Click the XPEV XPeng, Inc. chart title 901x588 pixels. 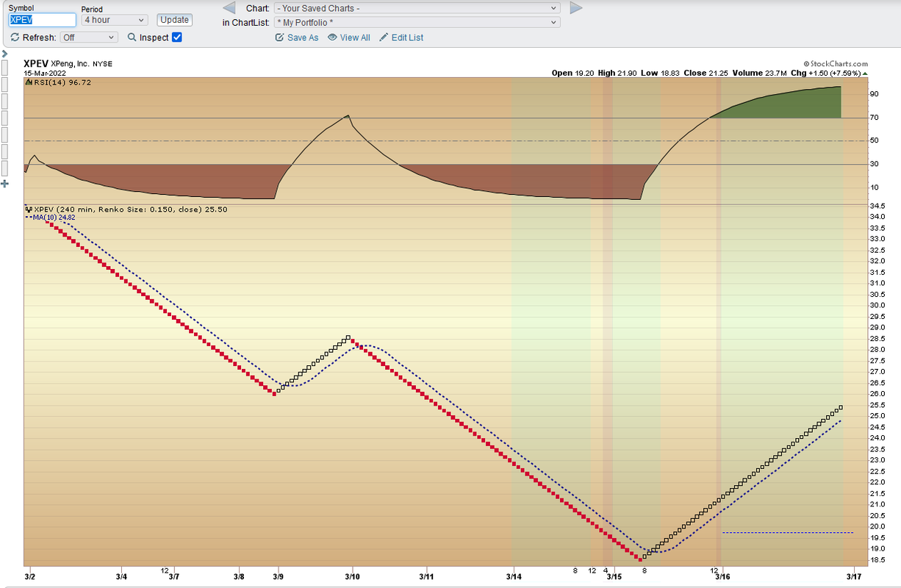point(68,64)
